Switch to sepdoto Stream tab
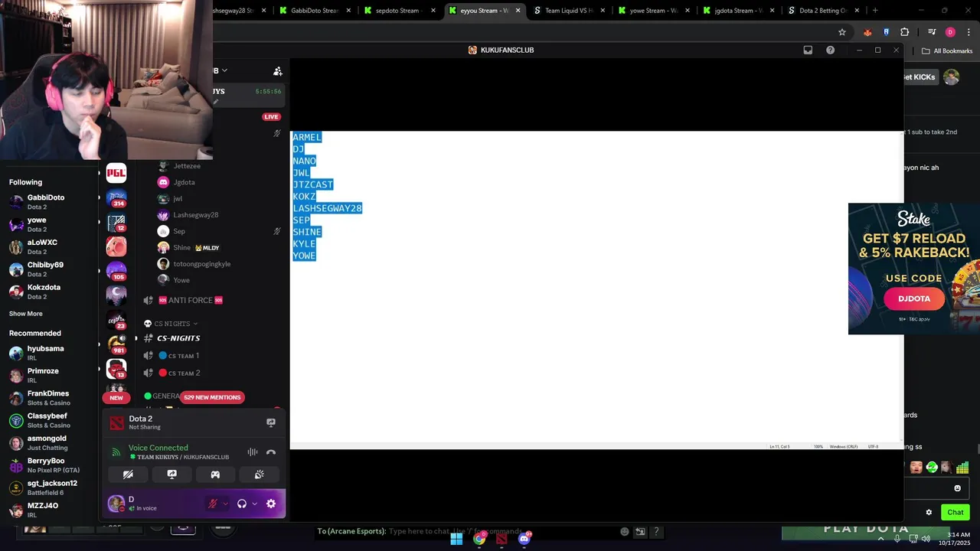This screenshot has width=980, height=551. (399, 11)
